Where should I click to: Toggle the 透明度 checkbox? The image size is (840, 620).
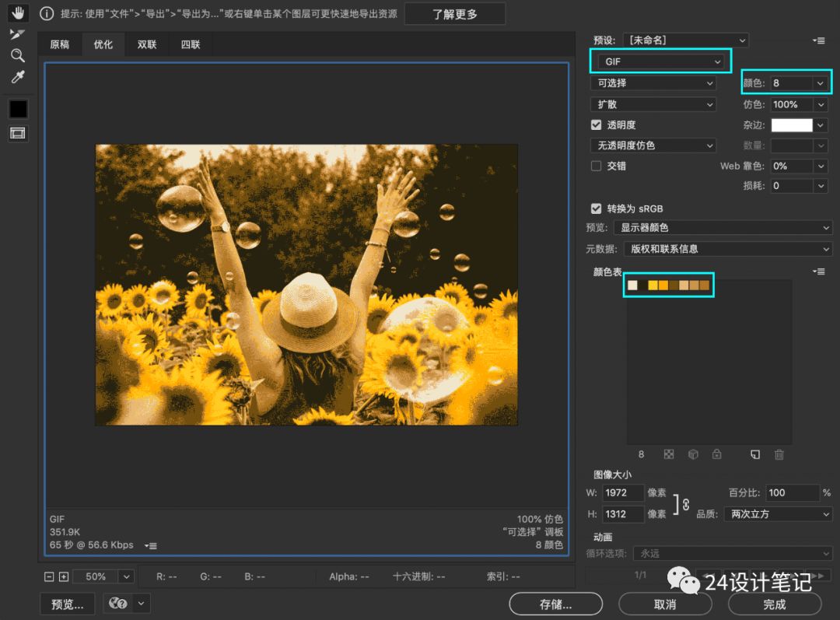(x=597, y=124)
